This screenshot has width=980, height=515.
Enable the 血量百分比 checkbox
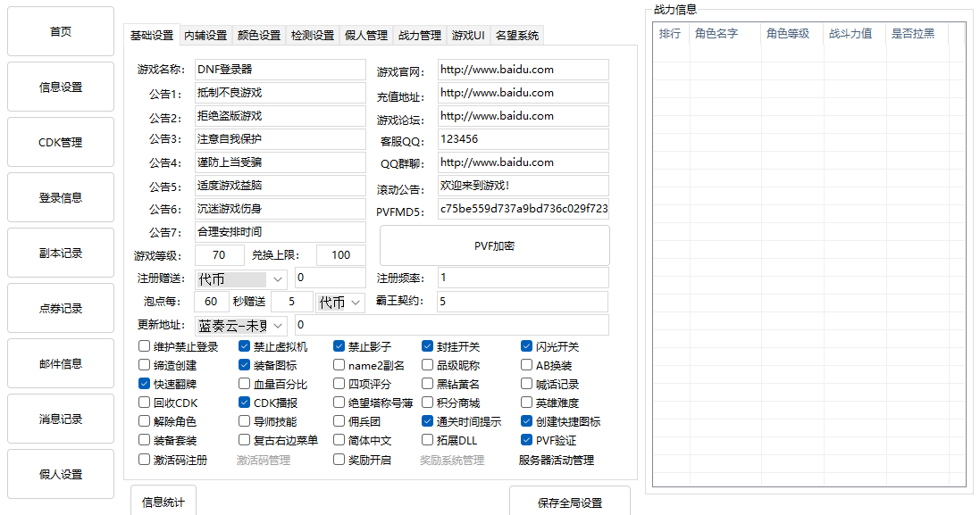245,384
